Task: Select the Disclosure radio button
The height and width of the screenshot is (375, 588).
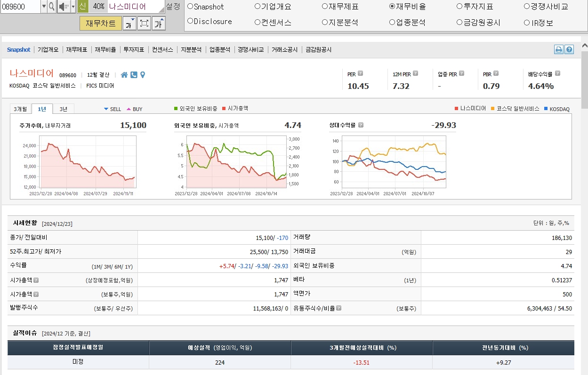Action: click(x=190, y=21)
